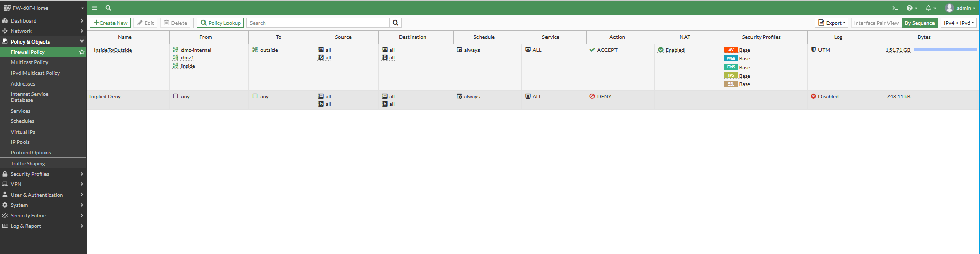
Task: Click the WEB security profile badge
Action: (x=731, y=58)
